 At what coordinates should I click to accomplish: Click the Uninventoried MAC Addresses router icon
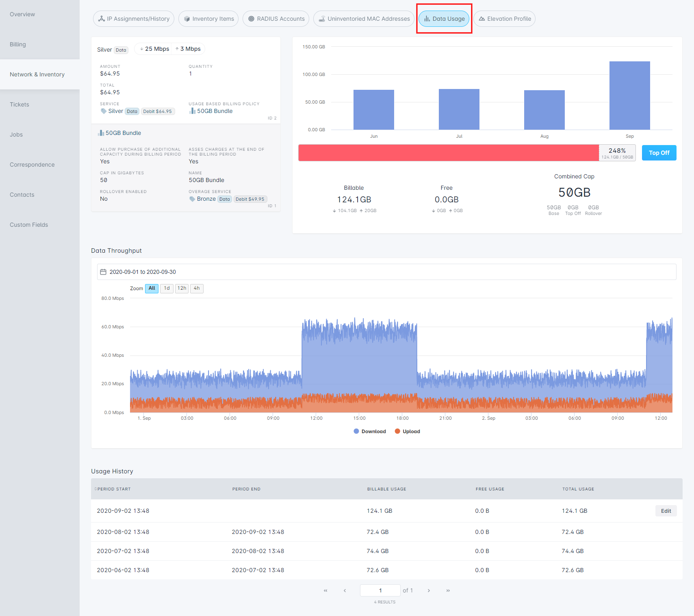point(322,19)
